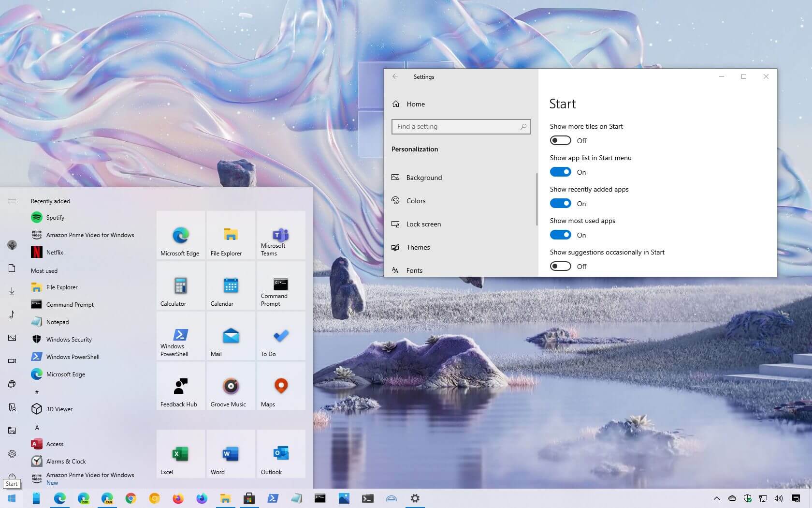The width and height of the screenshot is (812, 508).
Task: Toggle Show more tiles on Start
Action: pos(561,140)
